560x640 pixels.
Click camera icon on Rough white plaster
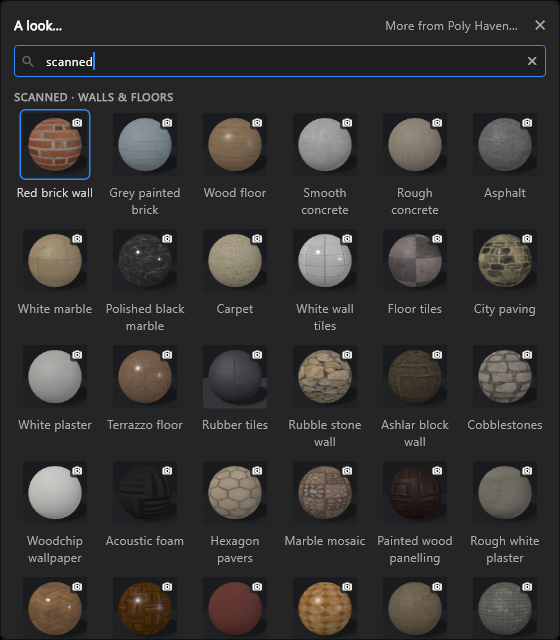527,470
